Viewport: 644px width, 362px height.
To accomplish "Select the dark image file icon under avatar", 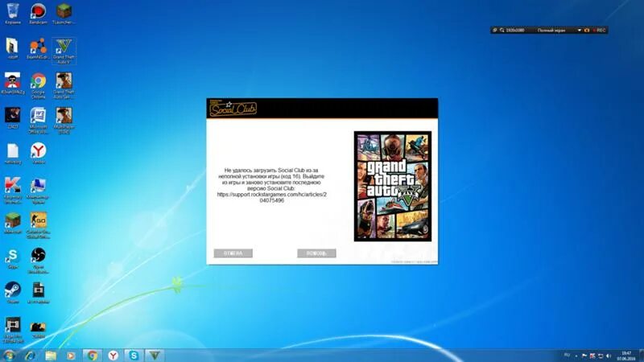I will (x=13, y=117).
